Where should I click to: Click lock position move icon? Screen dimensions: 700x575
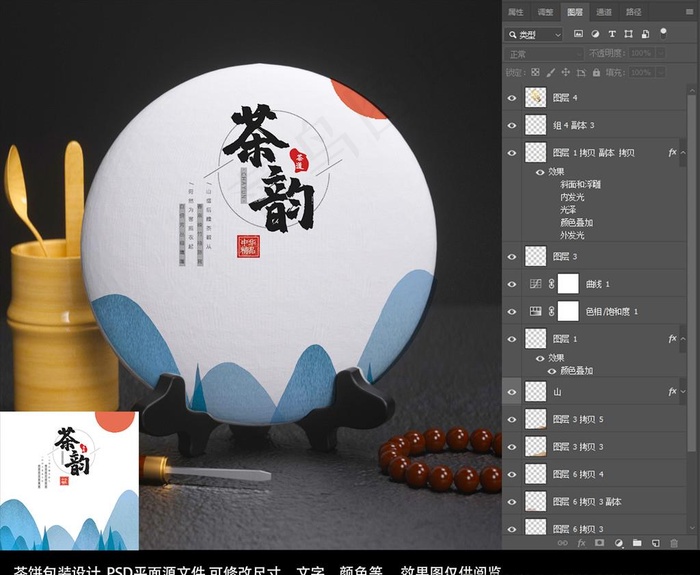[x=566, y=72]
